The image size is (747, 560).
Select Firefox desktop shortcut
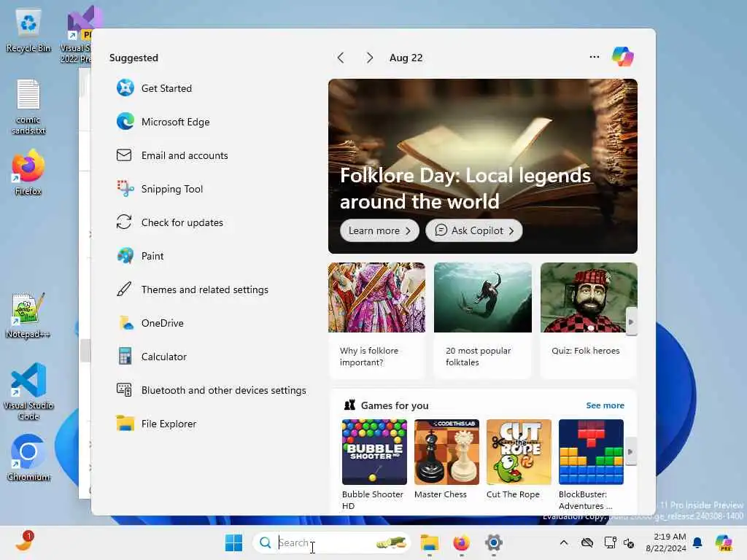pyautogui.click(x=28, y=172)
